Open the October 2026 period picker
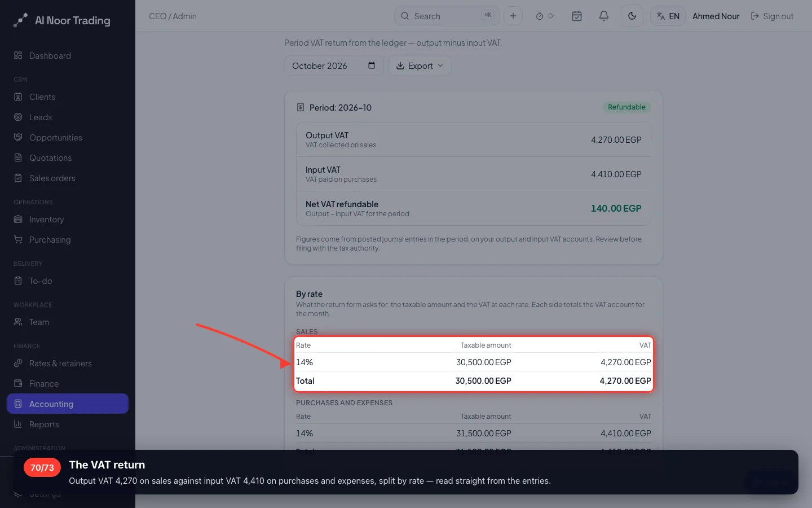The width and height of the screenshot is (812, 508). (x=334, y=65)
